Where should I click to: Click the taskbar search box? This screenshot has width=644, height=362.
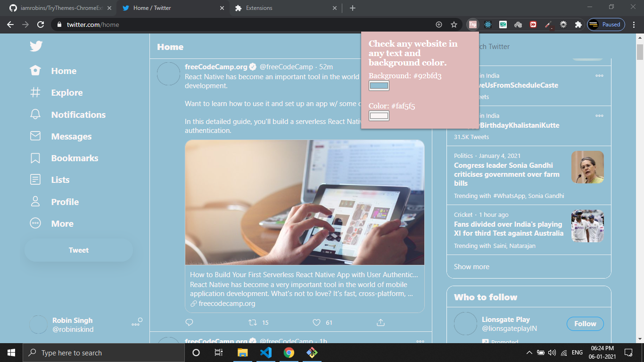[x=104, y=353]
